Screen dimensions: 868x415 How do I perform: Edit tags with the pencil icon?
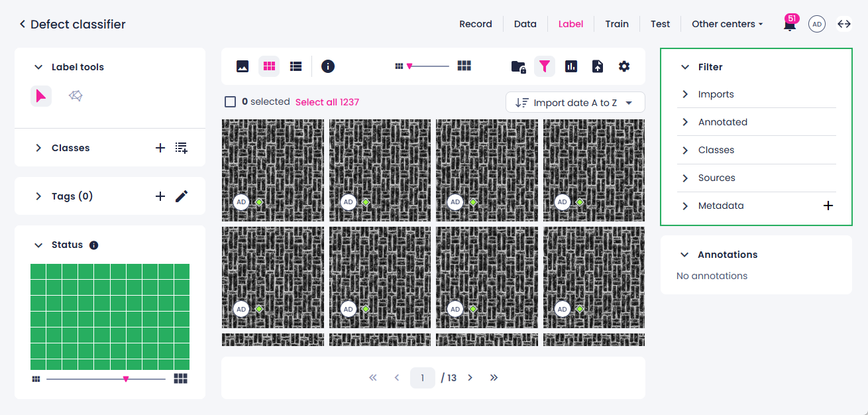pyautogui.click(x=182, y=196)
